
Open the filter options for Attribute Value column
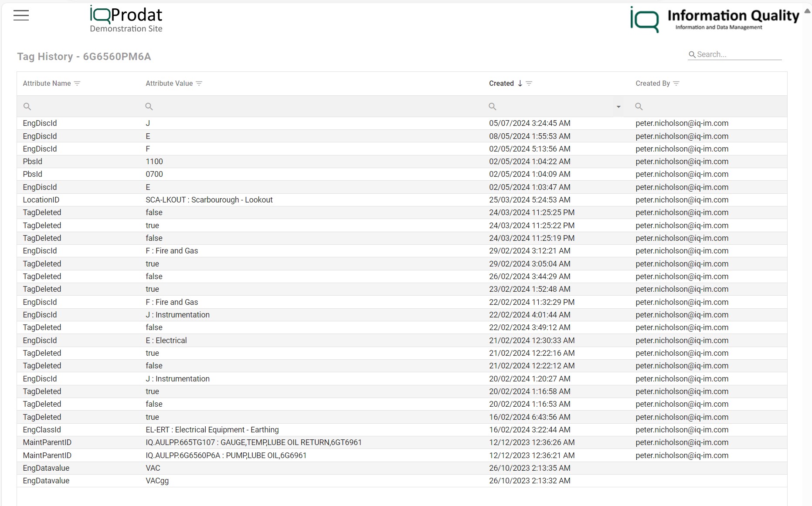tap(199, 84)
